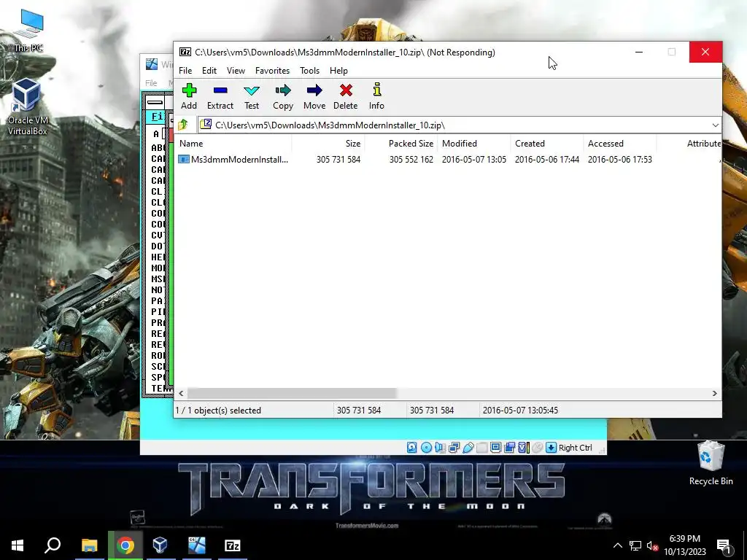Click the VirtualBox USB status icon
This screenshot has height=560, width=747.
tap(468, 448)
